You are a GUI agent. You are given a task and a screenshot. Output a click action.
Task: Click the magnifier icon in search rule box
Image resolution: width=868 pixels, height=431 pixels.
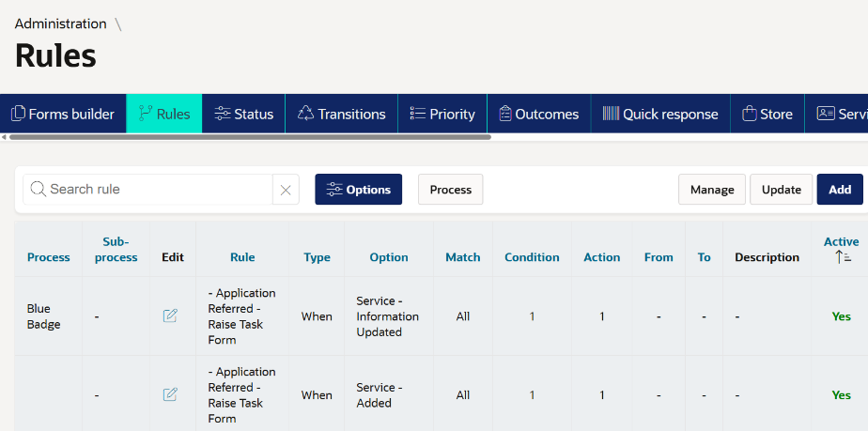point(39,190)
